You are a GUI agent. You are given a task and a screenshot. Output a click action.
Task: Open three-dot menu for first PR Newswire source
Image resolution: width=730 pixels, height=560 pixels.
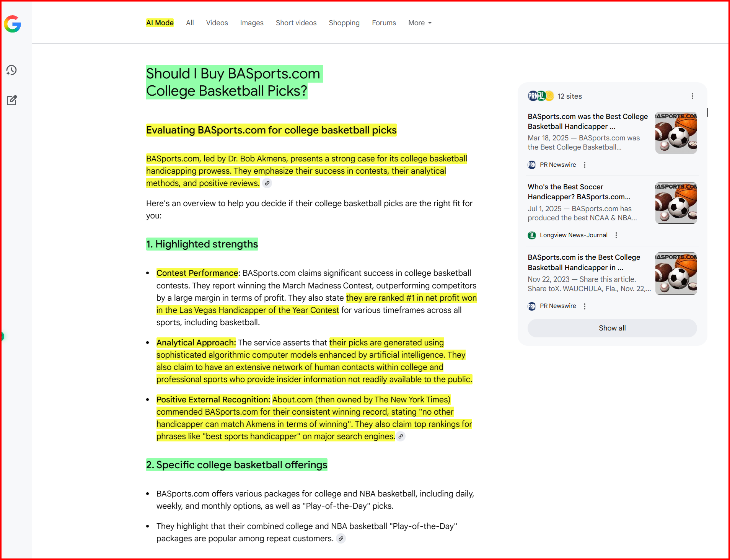click(x=584, y=165)
